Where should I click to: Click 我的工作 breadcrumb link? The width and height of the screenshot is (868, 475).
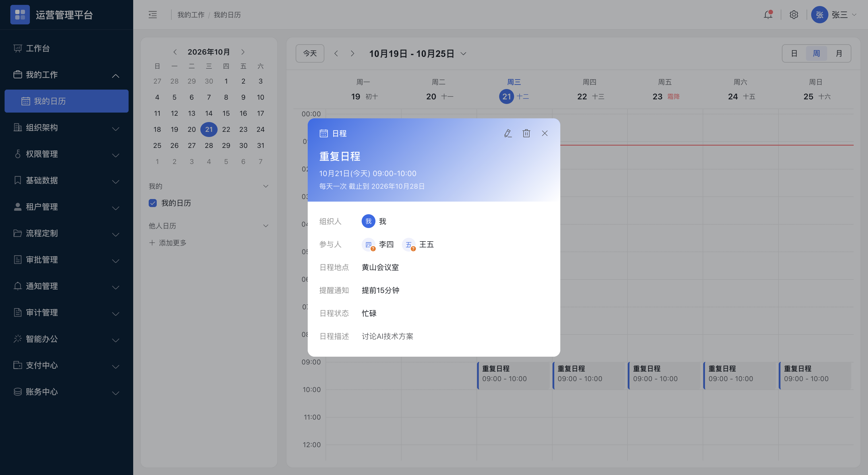coord(191,15)
